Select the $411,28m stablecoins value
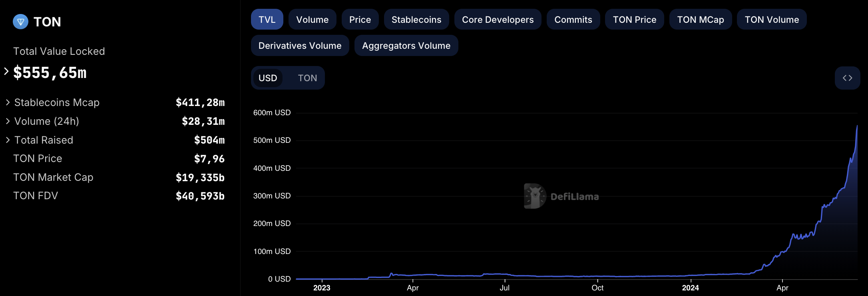868x296 pixels. (200, 103)
